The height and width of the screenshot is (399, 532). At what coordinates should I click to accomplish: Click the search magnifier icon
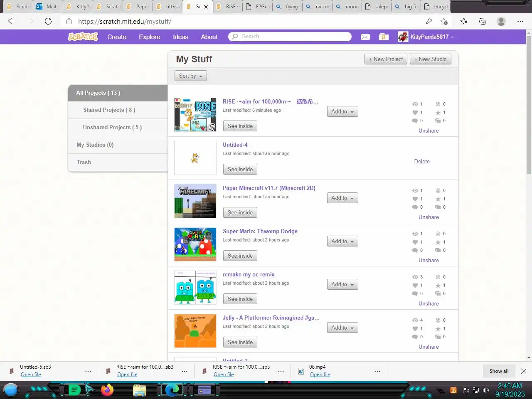coord(235,37)
